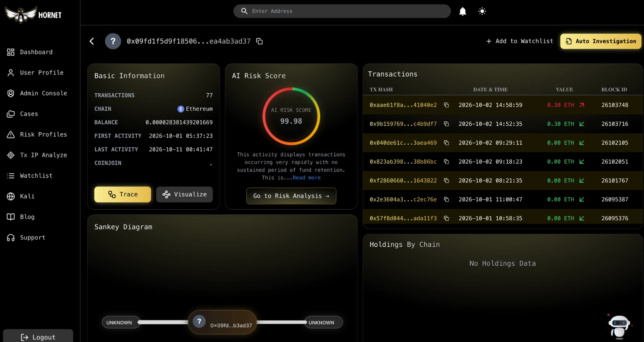Image resolution: width=644 pixels, height=342 pixels.
Task: Copy tx hash 0x9b159769...c4b9df7
Action: (446, 124)
